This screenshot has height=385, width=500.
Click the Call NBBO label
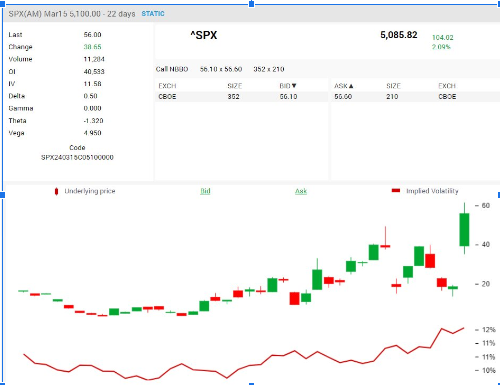point(172,69)
